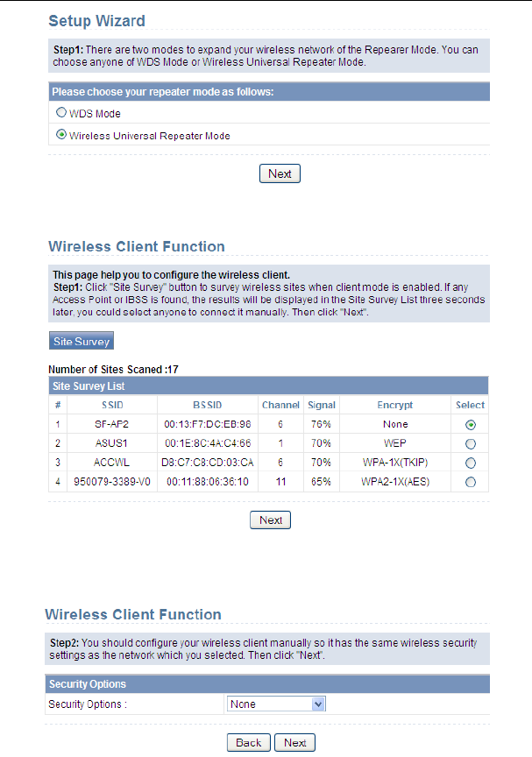Click the Channel column header
Image resolution: width=532 pixels, height=757 pixels.
coord(281,405)
